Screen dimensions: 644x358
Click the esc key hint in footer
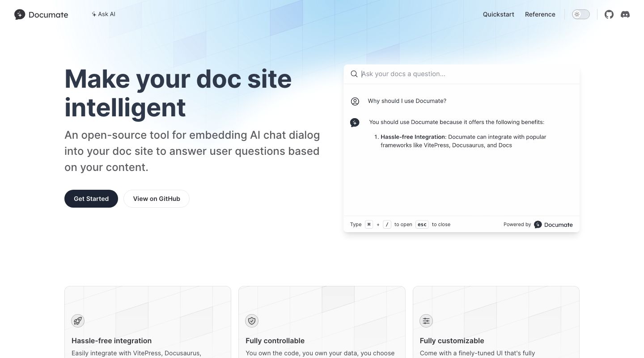[x=422, y=225]
